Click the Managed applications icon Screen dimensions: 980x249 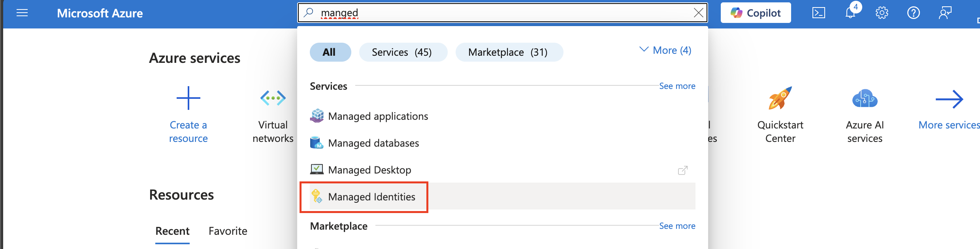317,116
